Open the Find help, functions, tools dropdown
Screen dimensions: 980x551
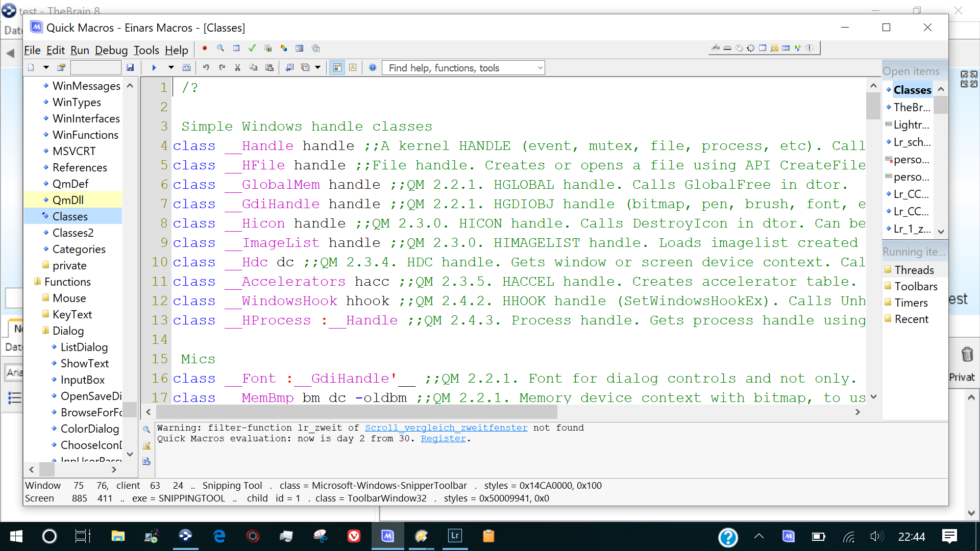[x=540, y=68]
